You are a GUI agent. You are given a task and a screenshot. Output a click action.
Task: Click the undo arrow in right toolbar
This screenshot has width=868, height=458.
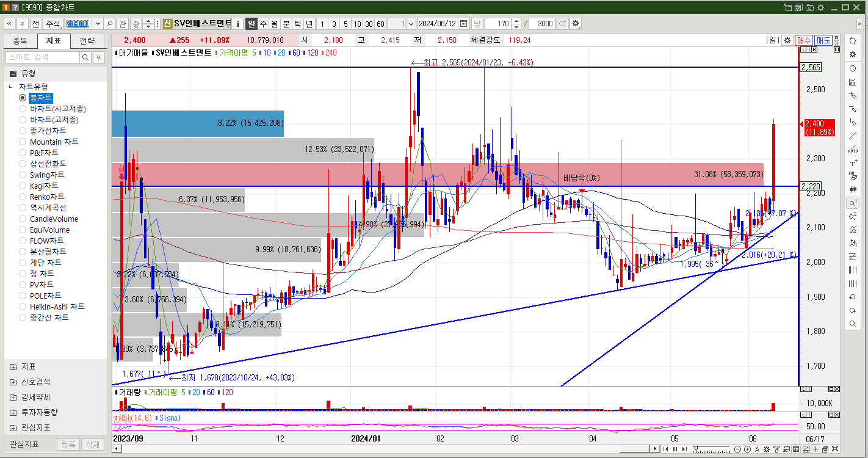coord(853,297)
